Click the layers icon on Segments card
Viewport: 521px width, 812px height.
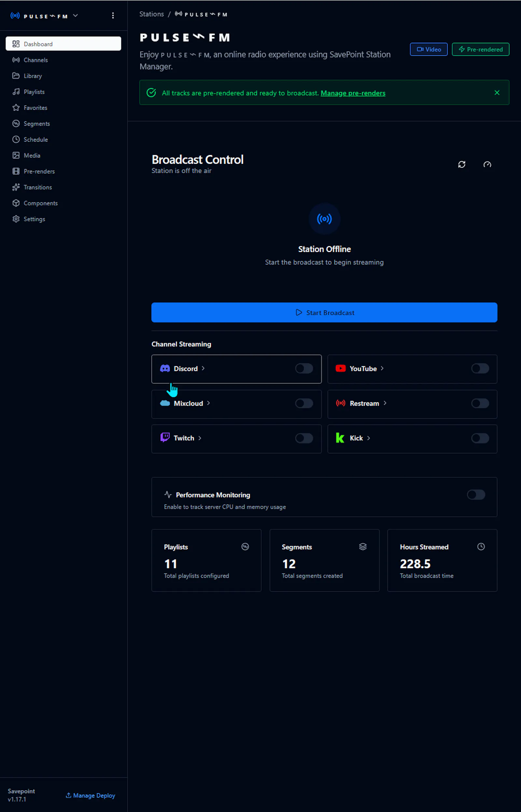[363, 547]
